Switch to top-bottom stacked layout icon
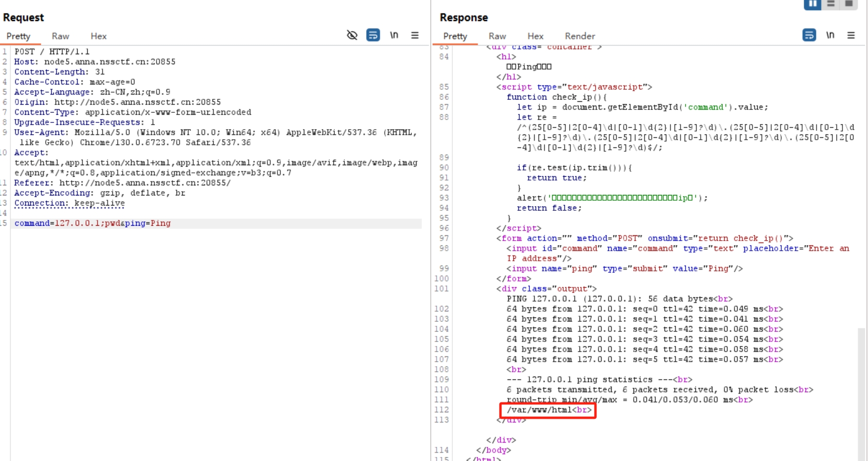The width and height of the screenshot is (868, 461). pos(831,4)
